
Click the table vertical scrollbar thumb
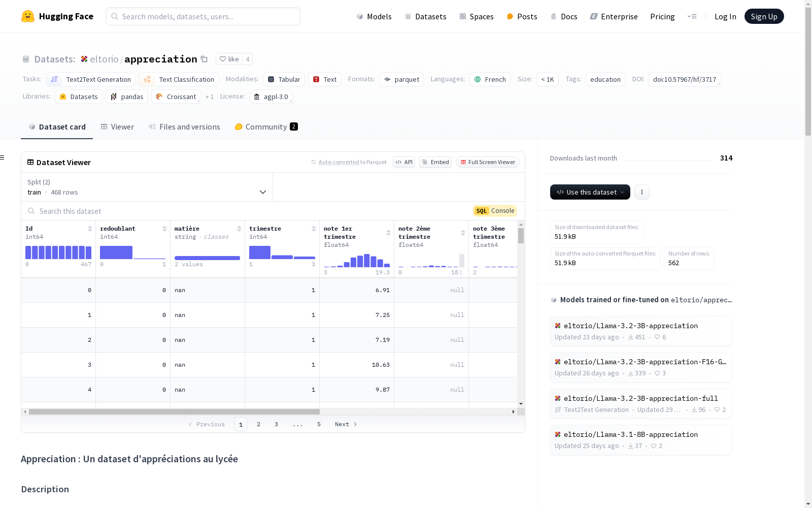coord(521,236)
